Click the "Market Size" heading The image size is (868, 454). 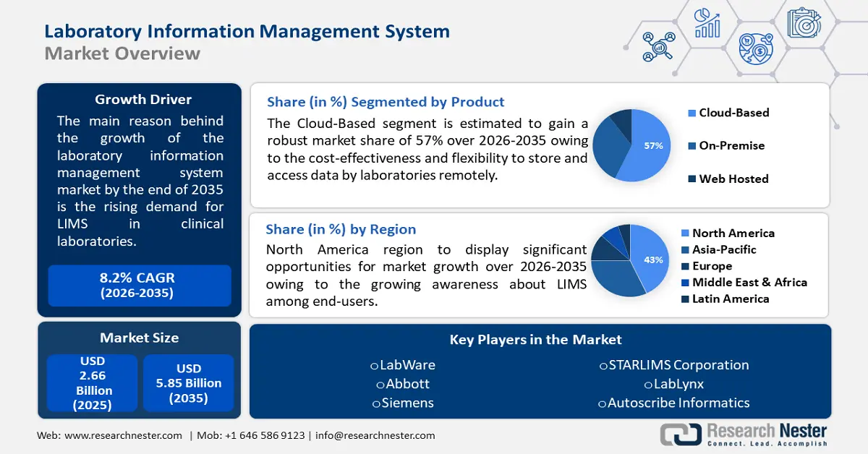pos(140,338)
